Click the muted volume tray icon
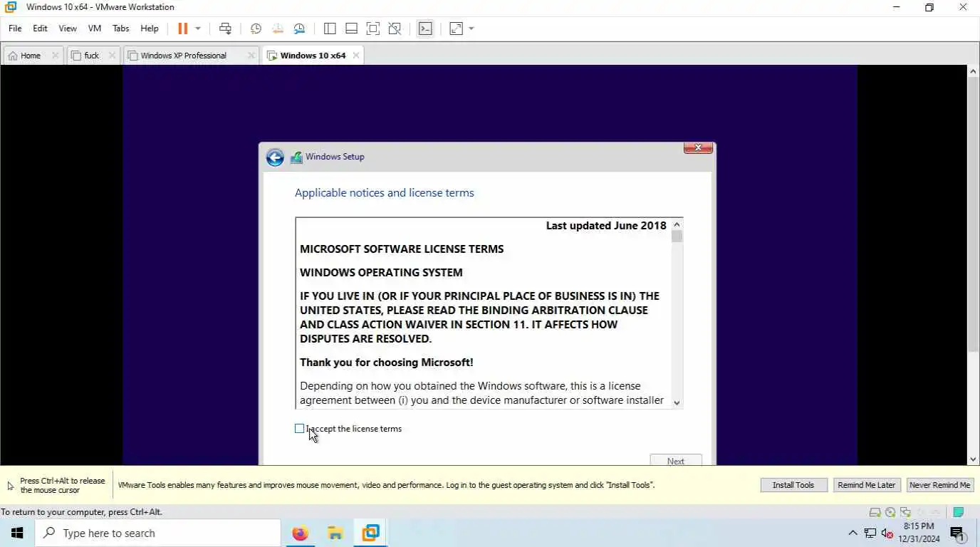Screen dimensions: 980x547 click(x=887, y=533)
